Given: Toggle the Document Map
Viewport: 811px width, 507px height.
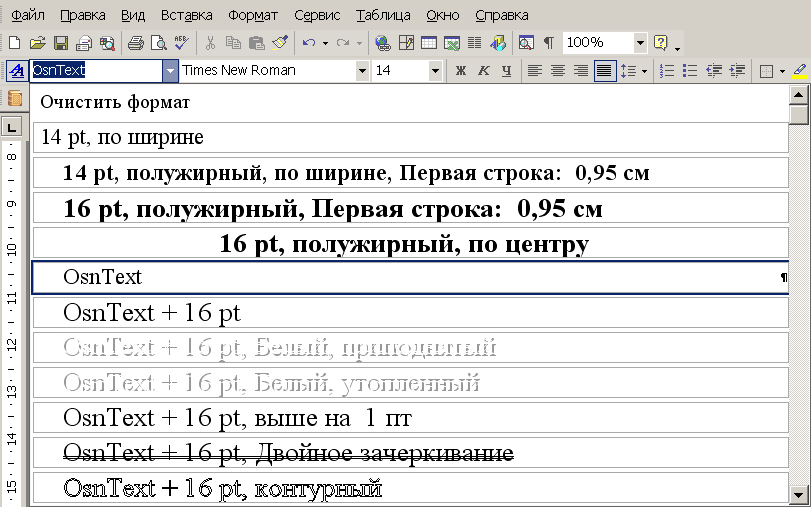Looking at the screenshot, I should (526, 43).
